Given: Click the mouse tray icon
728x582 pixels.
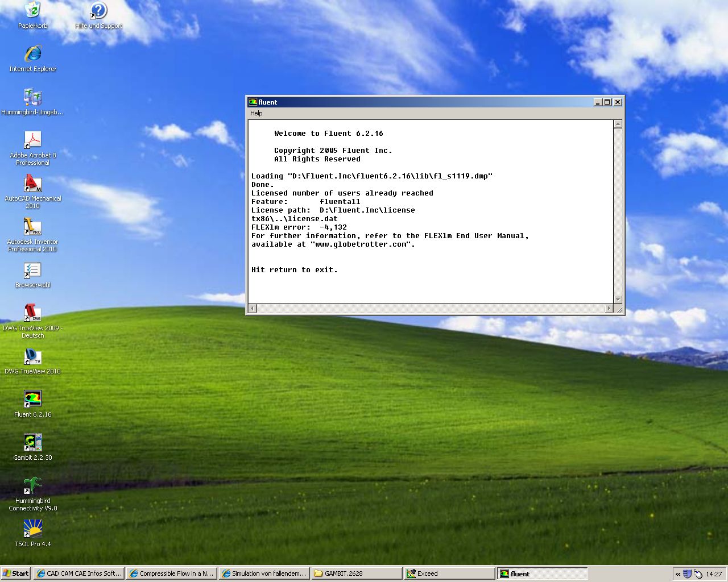Looking at the screenshot, I should (698, 574).
